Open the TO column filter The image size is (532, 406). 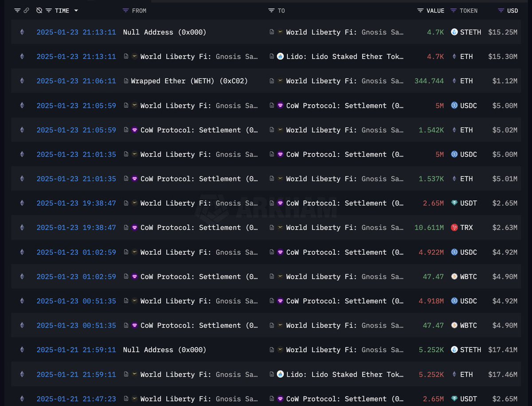click(x=271, y=11)
